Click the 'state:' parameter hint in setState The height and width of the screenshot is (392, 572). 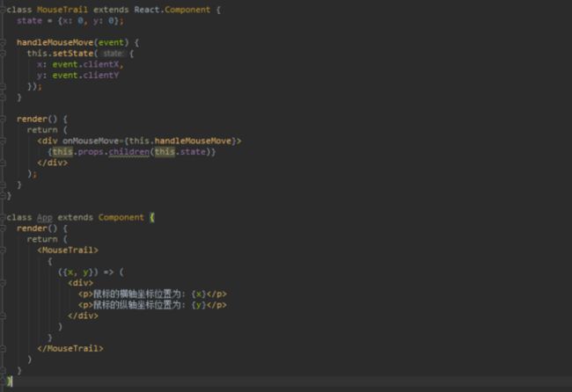pyautogui.click(x=116, y=54)
